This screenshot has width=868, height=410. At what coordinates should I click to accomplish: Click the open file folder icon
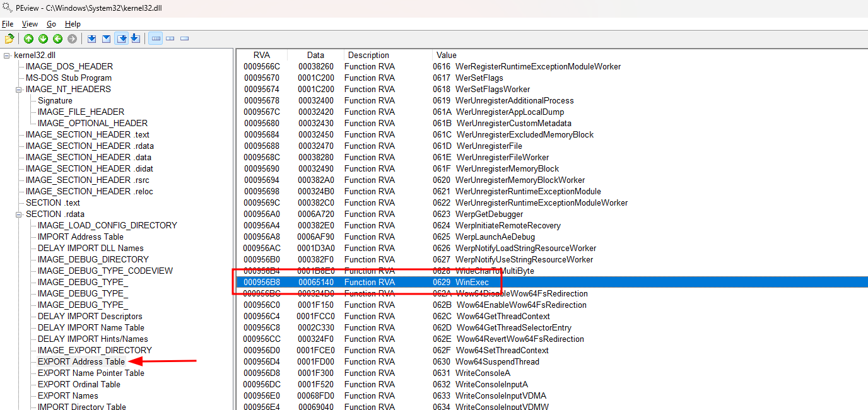[x=9, y=39]
